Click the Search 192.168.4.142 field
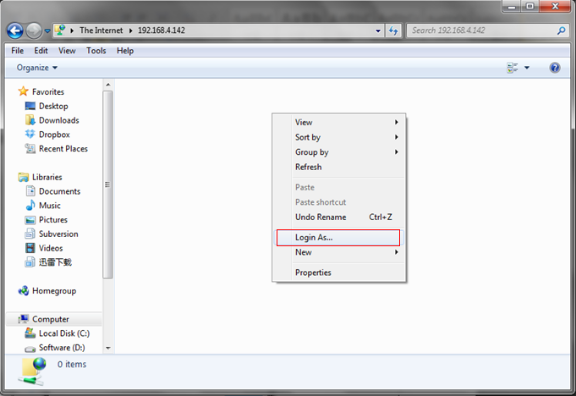Image resolution: width=576 pixels, height=396 pixels. point(483,30)
